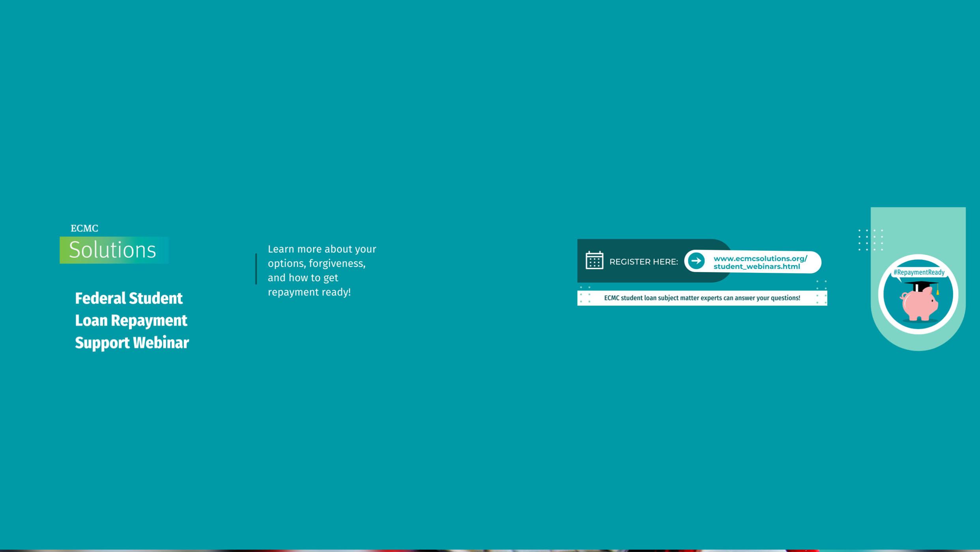The height and width of the screenshot is (552, 980).
Task: Click the Learn more about your options text
Action: point(322,249)
